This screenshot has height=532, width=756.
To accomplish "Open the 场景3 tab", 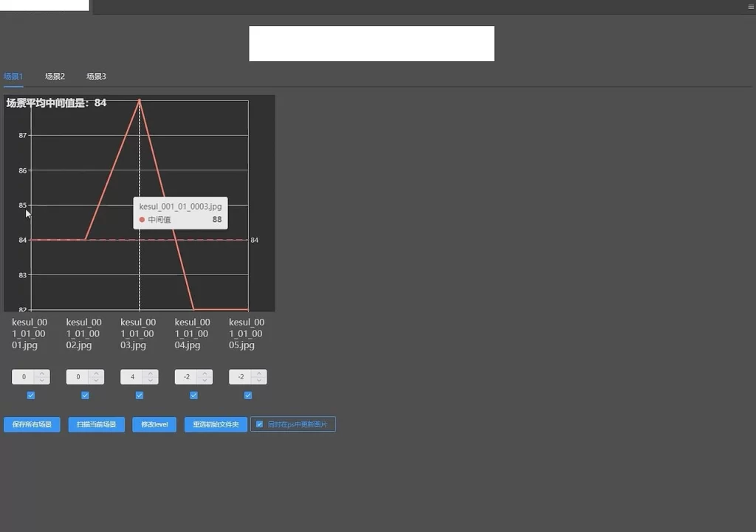I will tap(96, 77).
